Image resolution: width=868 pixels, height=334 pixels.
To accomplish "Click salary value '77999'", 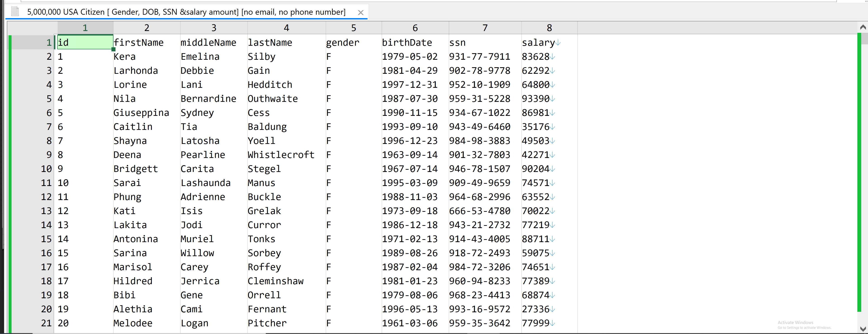I will (535, 323).
